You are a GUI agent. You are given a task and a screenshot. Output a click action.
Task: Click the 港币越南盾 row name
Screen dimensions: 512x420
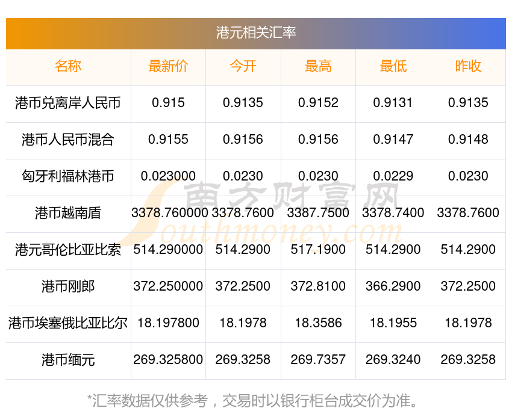68,213
